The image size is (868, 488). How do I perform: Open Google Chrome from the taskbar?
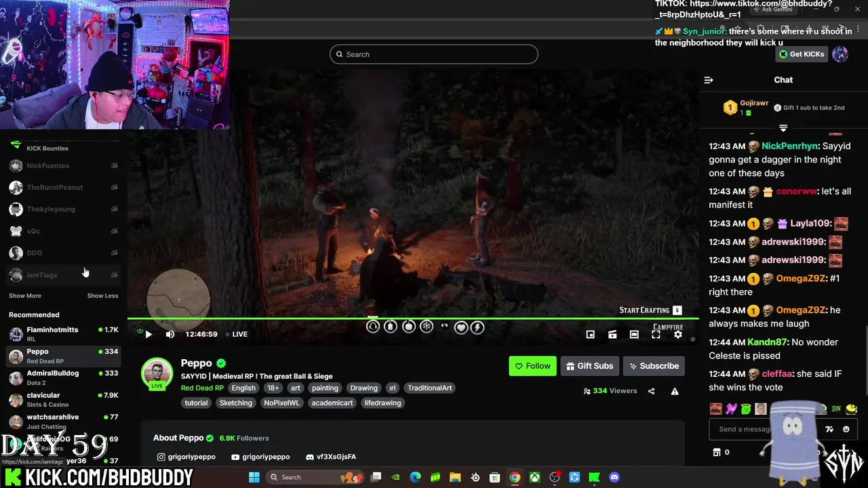(x=515, y=477)
